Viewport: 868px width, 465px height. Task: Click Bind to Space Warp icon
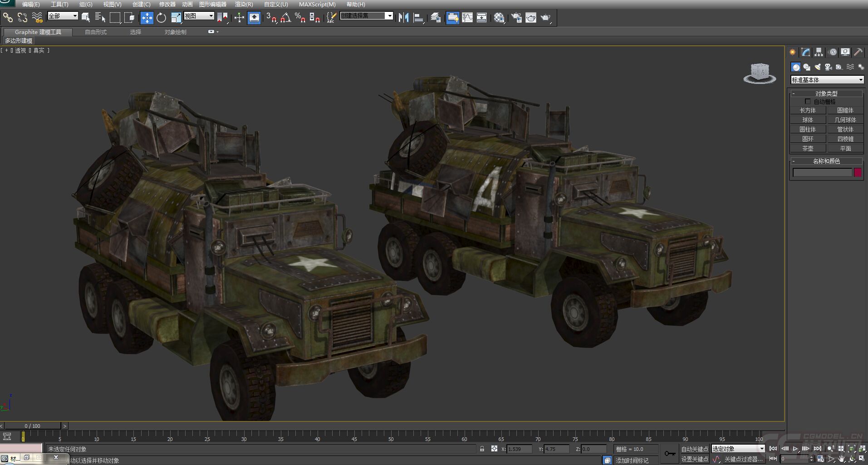pyautogui.click(x=37, y=18)
